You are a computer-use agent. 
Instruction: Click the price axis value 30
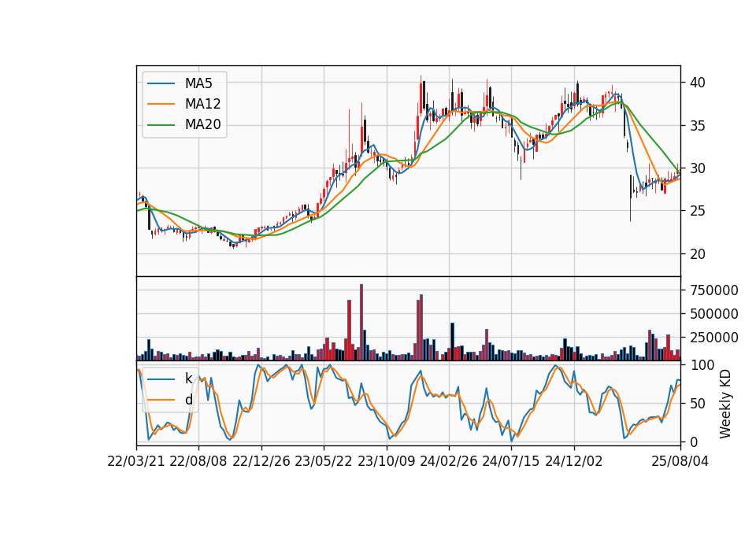[x=697, y=168]
